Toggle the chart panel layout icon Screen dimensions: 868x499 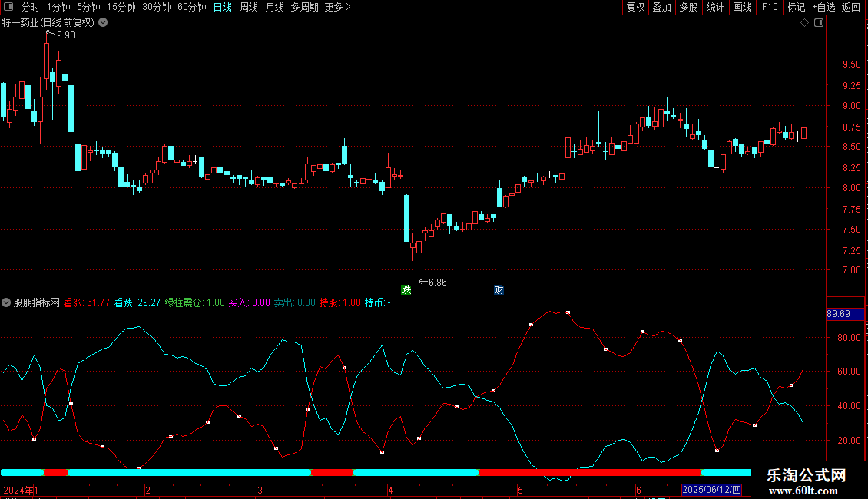click(x=819, y=23)
